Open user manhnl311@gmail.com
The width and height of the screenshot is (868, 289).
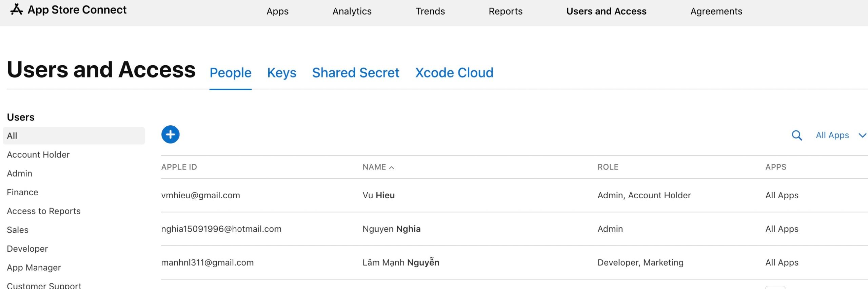pos(207,263)
